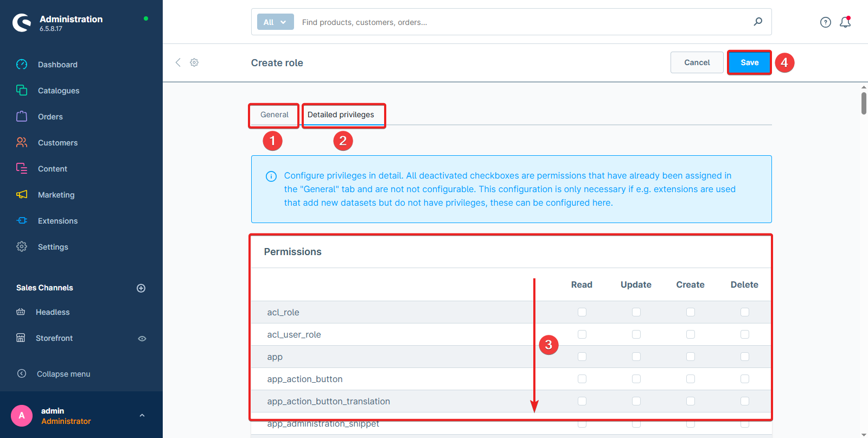Tick Delete permission for app_action_button
Viewport: 868px width, 438px height.
click(744, 379)
